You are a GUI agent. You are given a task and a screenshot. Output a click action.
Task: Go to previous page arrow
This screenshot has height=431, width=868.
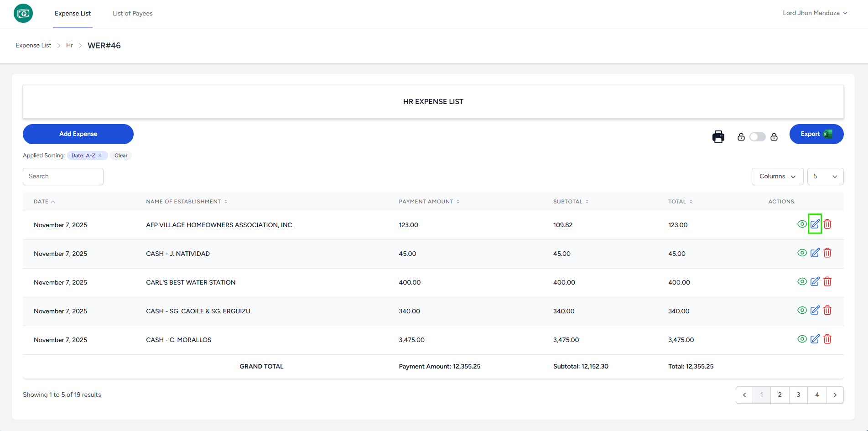point(744,395)
